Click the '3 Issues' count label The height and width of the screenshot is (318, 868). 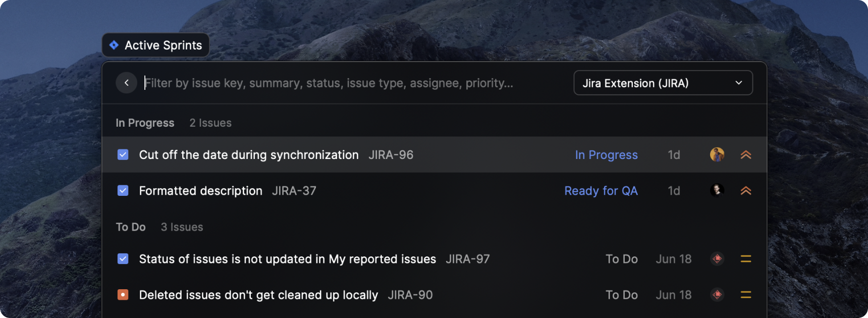[182, 227]
